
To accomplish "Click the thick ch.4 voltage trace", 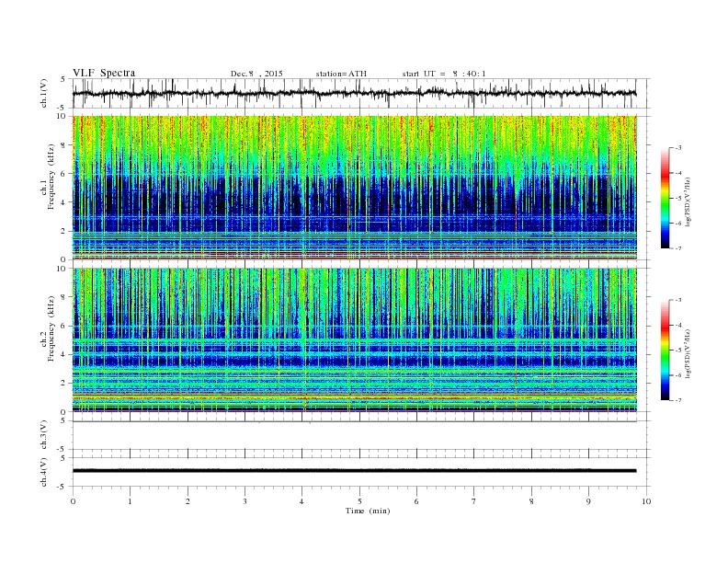I will click(x=354, y=471).
